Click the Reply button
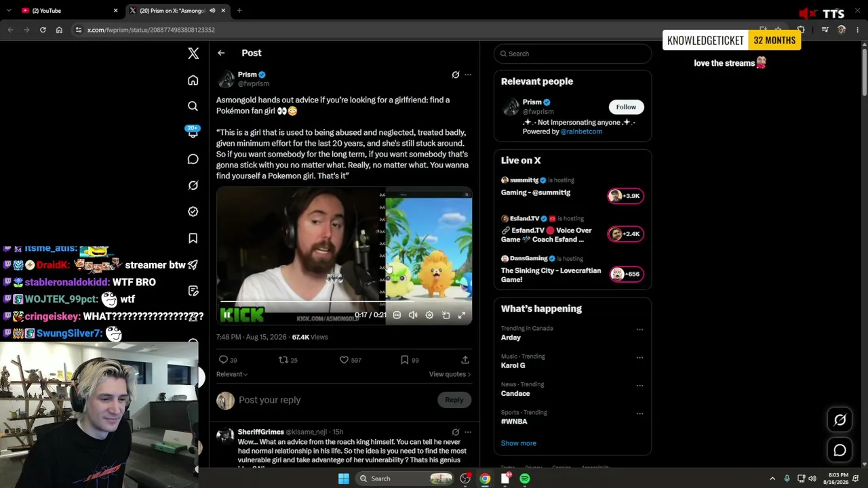868x488 pixels. [454, 400]
